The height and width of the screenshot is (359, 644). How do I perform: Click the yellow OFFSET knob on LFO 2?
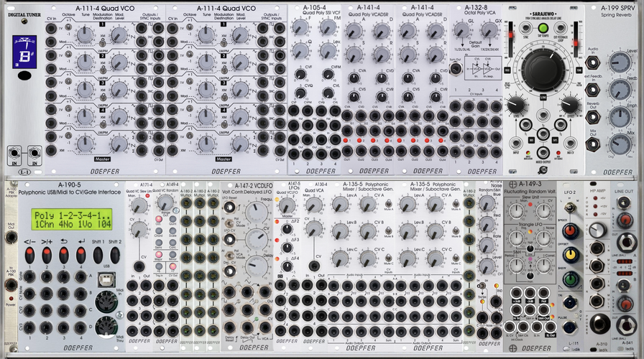coord(570,255)
